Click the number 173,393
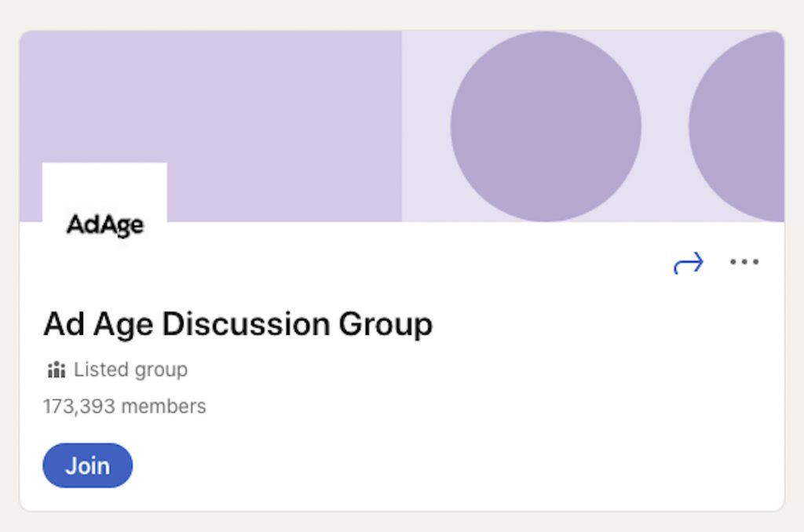 point(79,407)
